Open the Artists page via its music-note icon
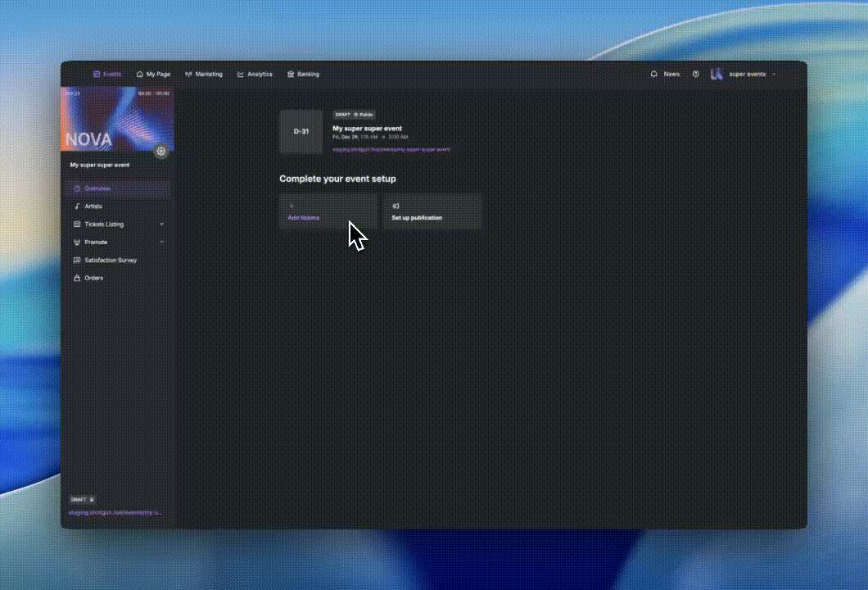 (x=77, y=206)
